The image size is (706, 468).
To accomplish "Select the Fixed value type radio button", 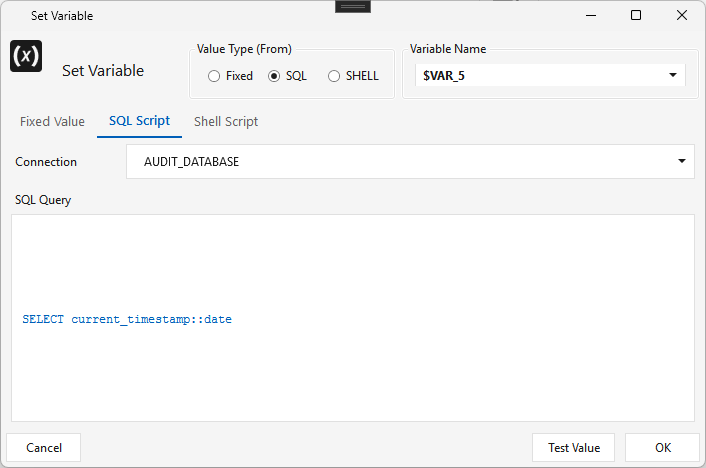I will [214, 76].
